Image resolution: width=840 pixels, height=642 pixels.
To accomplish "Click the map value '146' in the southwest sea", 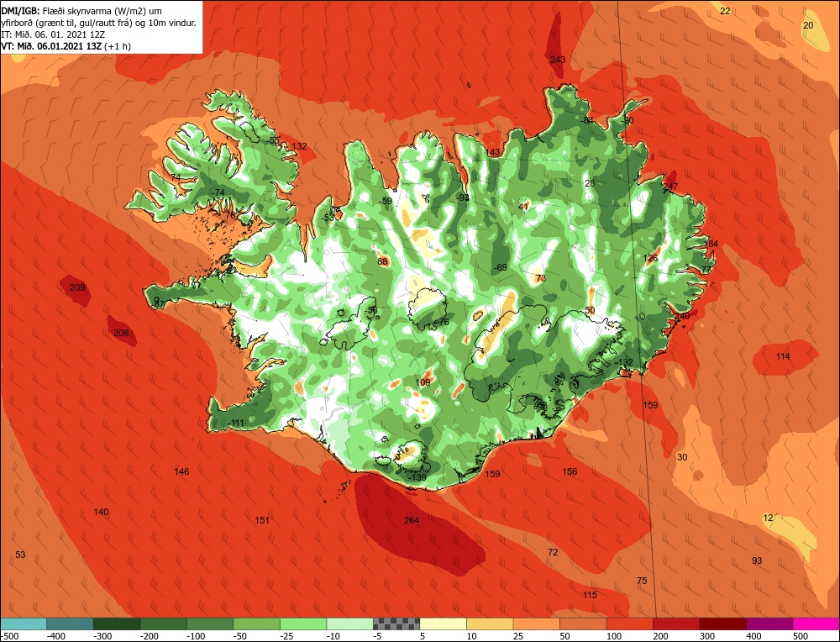I will pyautogui.click(x=181, y=471).
